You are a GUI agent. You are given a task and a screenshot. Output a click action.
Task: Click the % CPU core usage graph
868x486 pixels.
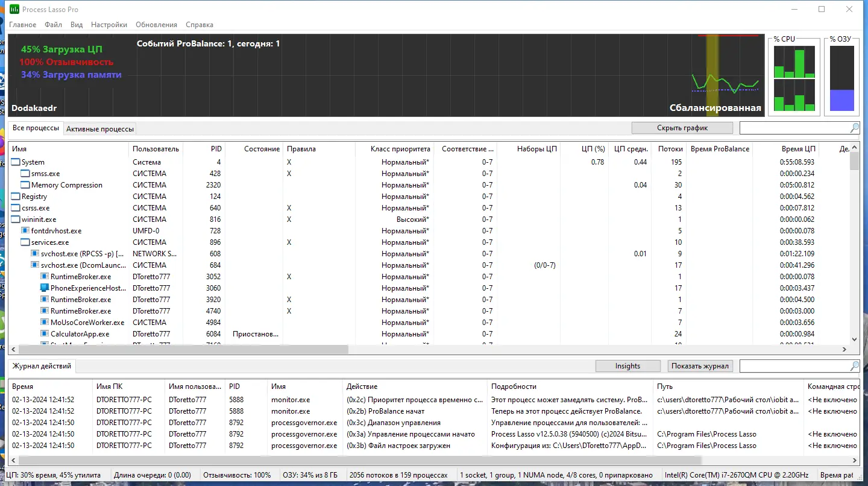[x=794, y=78]
